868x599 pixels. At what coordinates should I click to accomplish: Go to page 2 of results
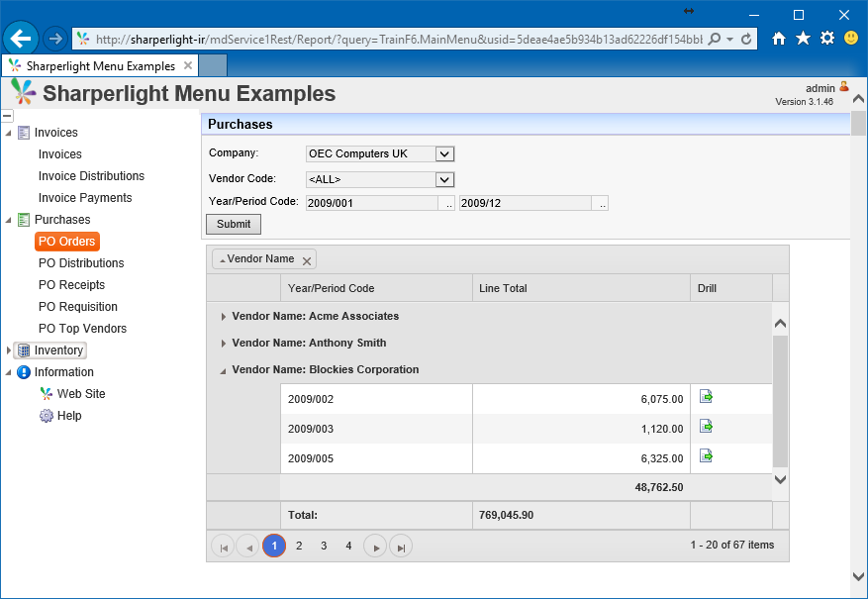(x=299, y=546)
